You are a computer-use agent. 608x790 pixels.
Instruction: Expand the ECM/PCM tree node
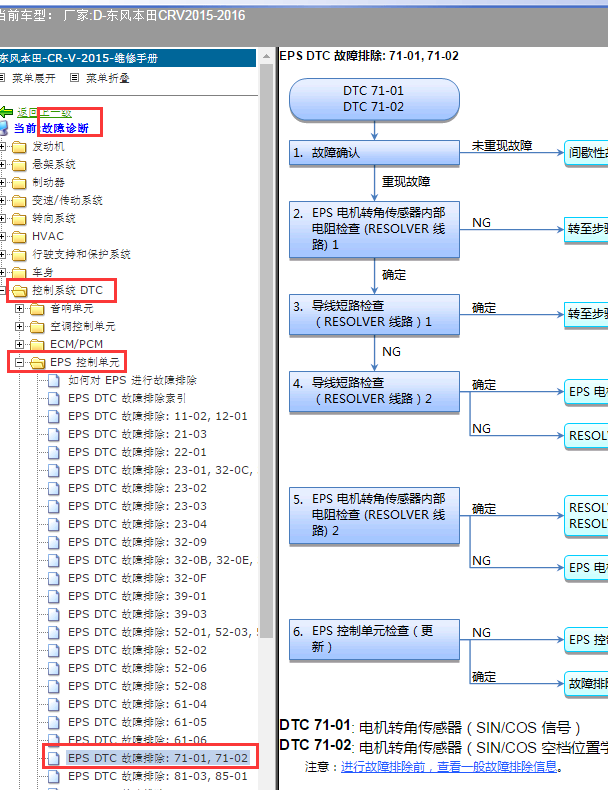pyautogui.click(x=19, y=344)
